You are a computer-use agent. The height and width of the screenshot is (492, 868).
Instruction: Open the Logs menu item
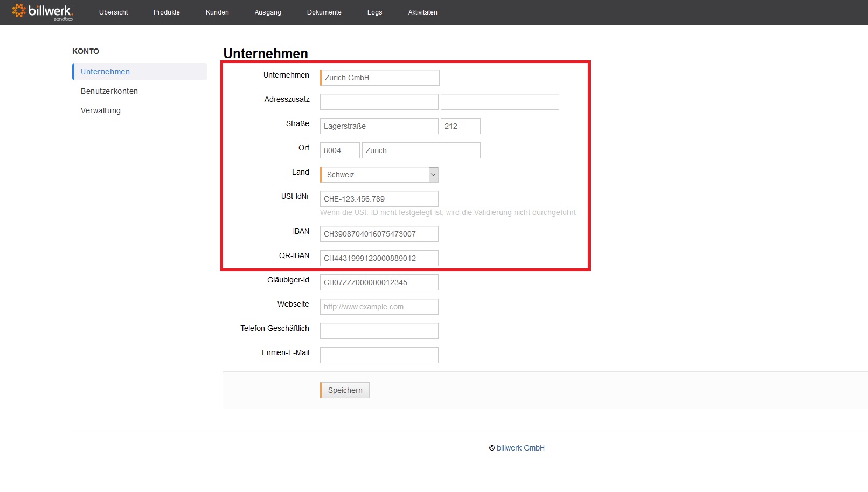[375, 12]
